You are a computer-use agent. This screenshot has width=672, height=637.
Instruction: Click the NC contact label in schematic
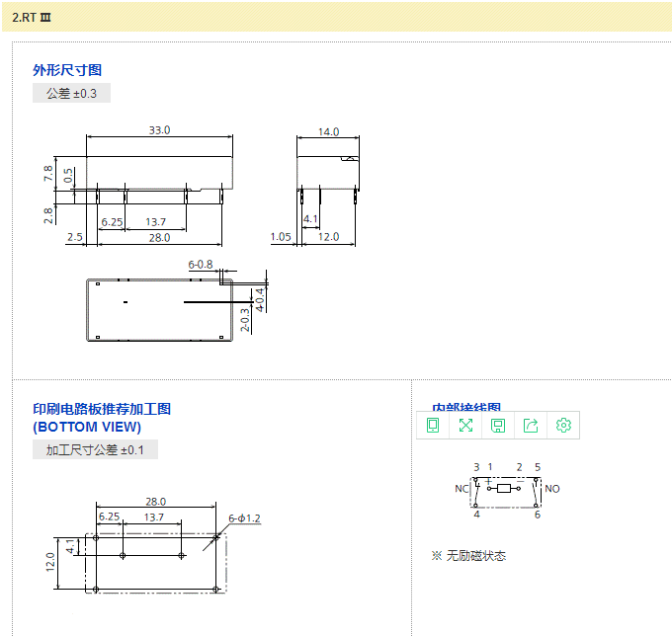pyautogui.click(x=461, y=489)
